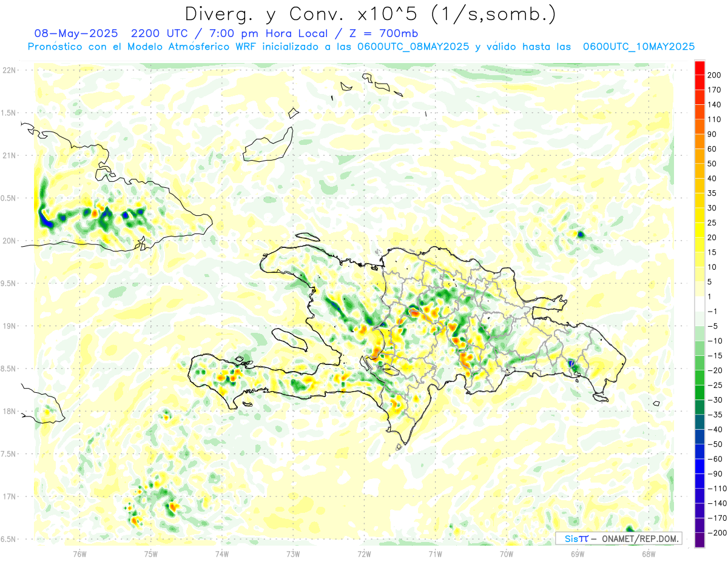Click the '-200' color scale value
728x562 pixels.
click(x=716, y=532)
